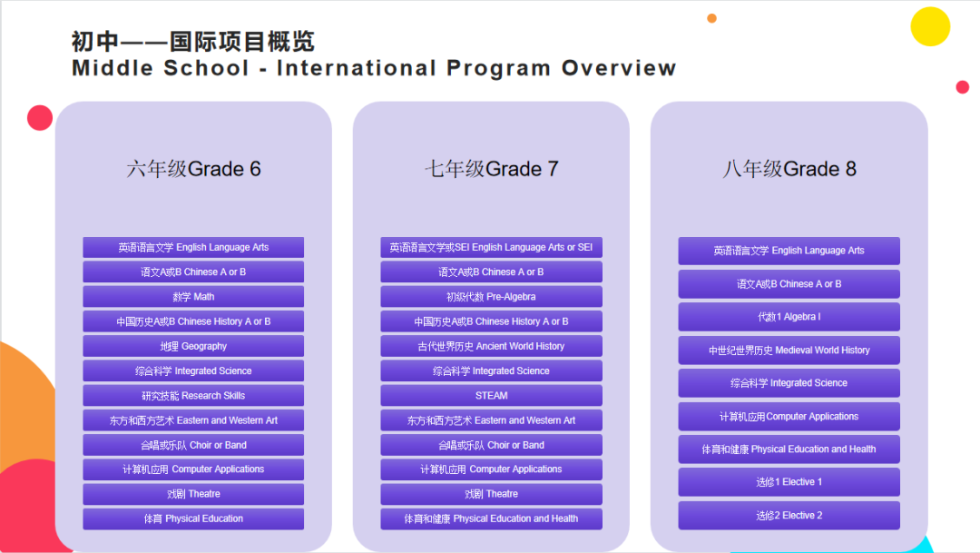Click Chinese History A or B in Grade 7
Viewport: 980px width, 553px height.
(x=491, y=321)
